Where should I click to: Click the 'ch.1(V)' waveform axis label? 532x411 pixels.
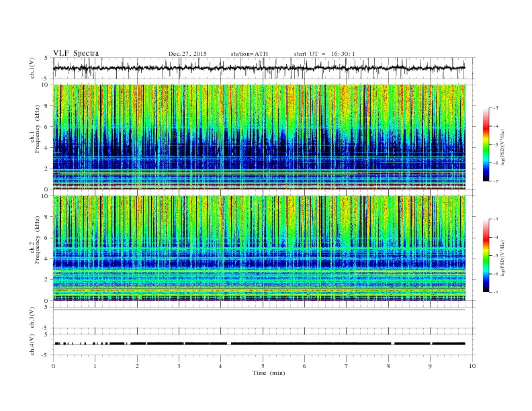(32, 68)
